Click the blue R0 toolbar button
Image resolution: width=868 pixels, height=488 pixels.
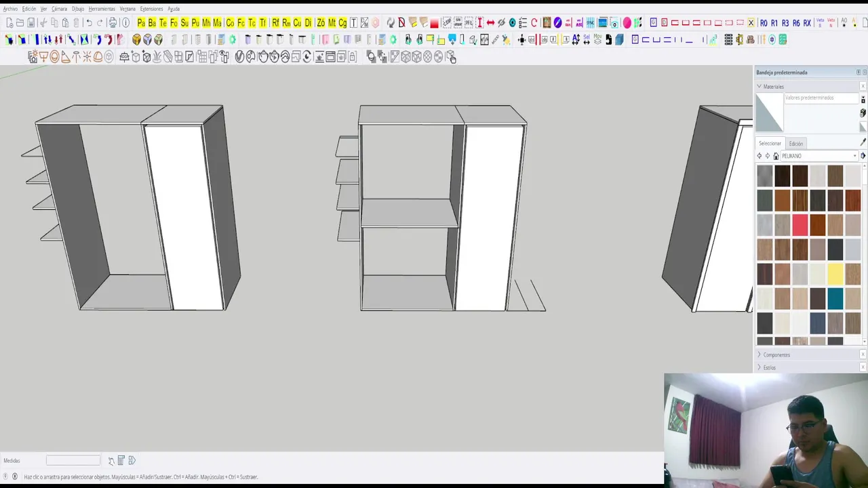click(x=764, y=22)
